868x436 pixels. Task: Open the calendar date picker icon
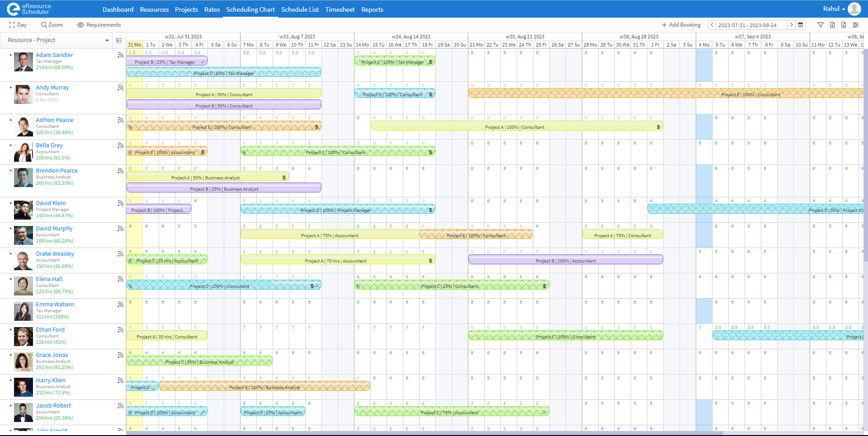pos(801,25)
